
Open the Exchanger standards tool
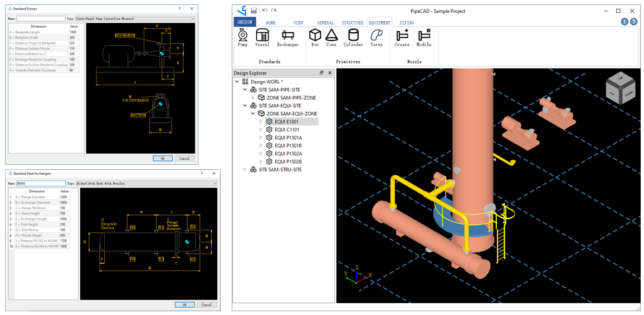(x=287, y=37)
